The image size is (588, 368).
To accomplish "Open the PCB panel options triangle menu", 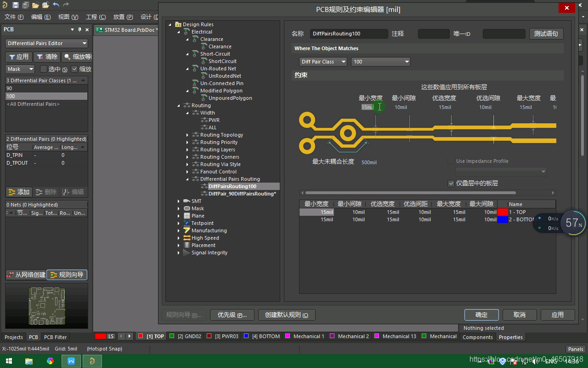I will [x=72, y=29].
